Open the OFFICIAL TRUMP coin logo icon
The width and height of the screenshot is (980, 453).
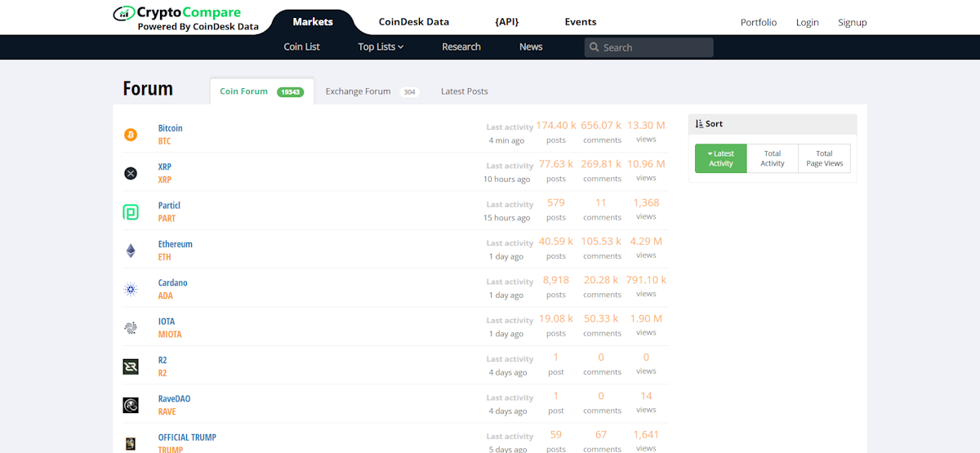[x=131, y=443]
